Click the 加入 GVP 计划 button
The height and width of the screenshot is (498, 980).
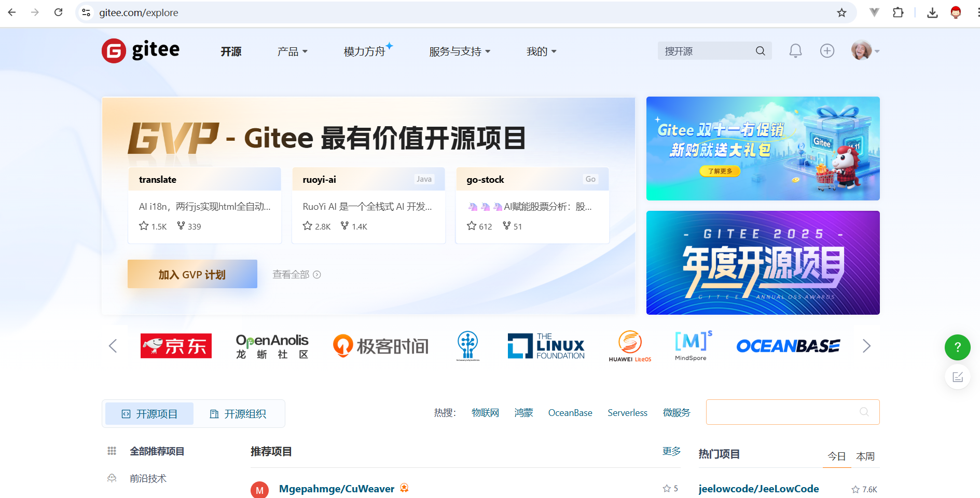(x=192, y=274)
